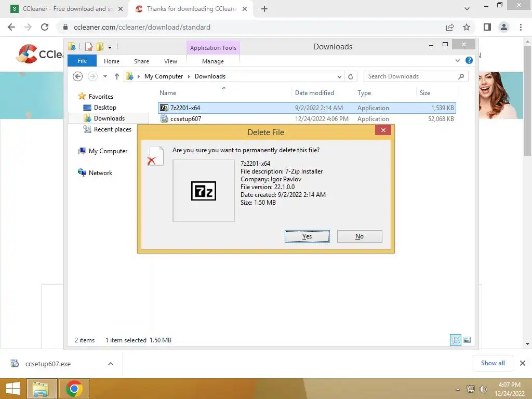Refresh the Downloads folder view

[x=351, y=77]
